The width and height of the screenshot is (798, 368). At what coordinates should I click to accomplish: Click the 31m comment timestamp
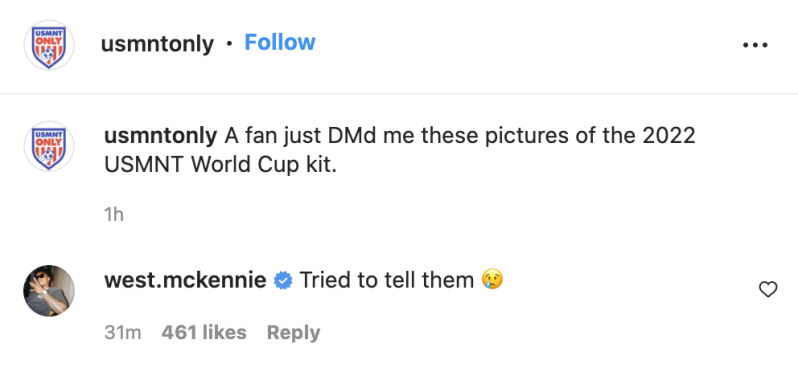tap(123, 332)
